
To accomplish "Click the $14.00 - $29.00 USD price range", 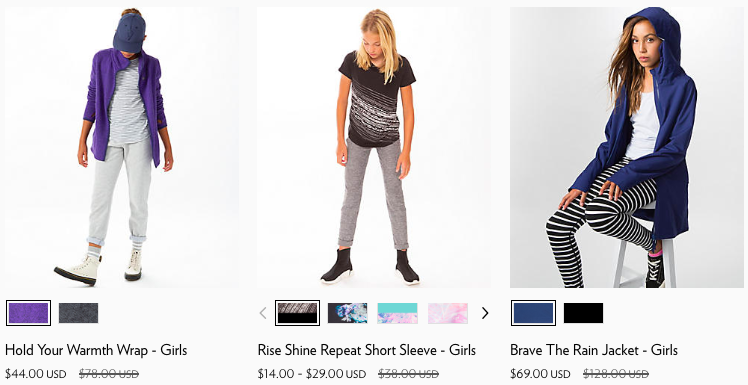I will (312, 374).
